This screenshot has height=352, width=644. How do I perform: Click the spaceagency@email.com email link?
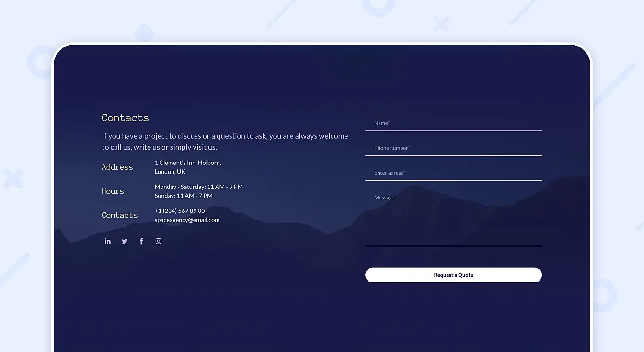[x=187, y=220]
